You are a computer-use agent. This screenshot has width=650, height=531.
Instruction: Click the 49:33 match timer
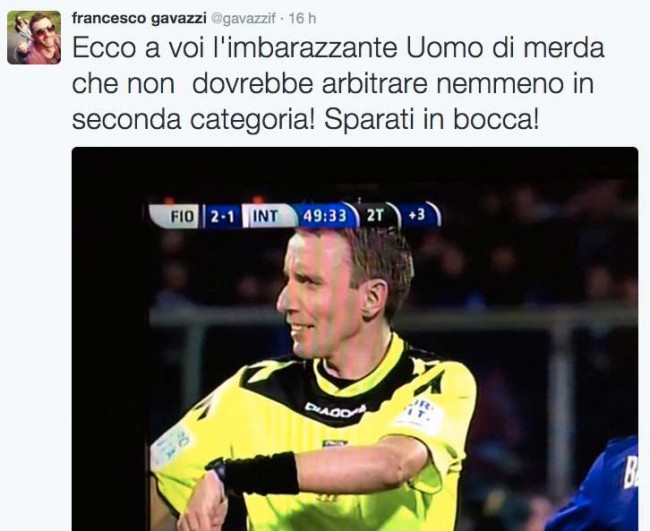325,216
